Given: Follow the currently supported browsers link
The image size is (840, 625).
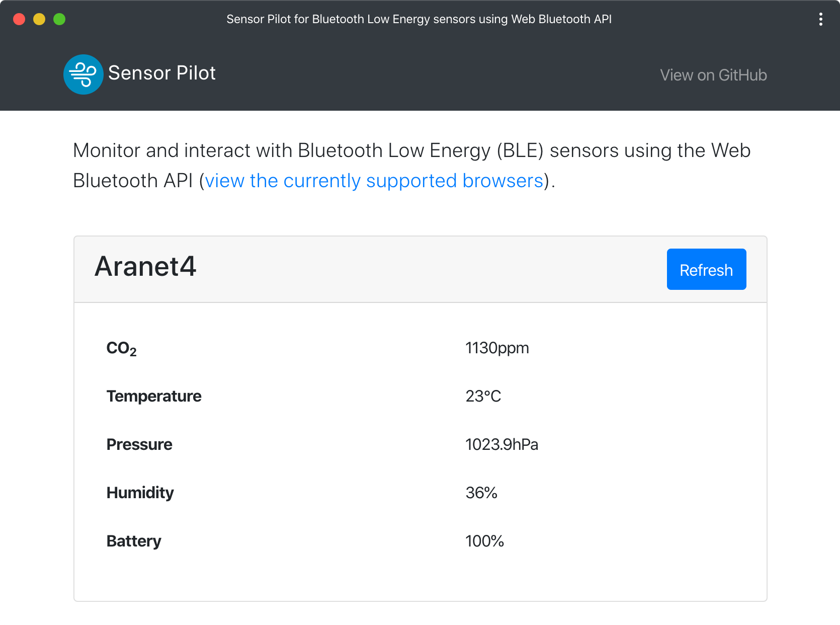Looking at the screenshot, I should point(374,181).
